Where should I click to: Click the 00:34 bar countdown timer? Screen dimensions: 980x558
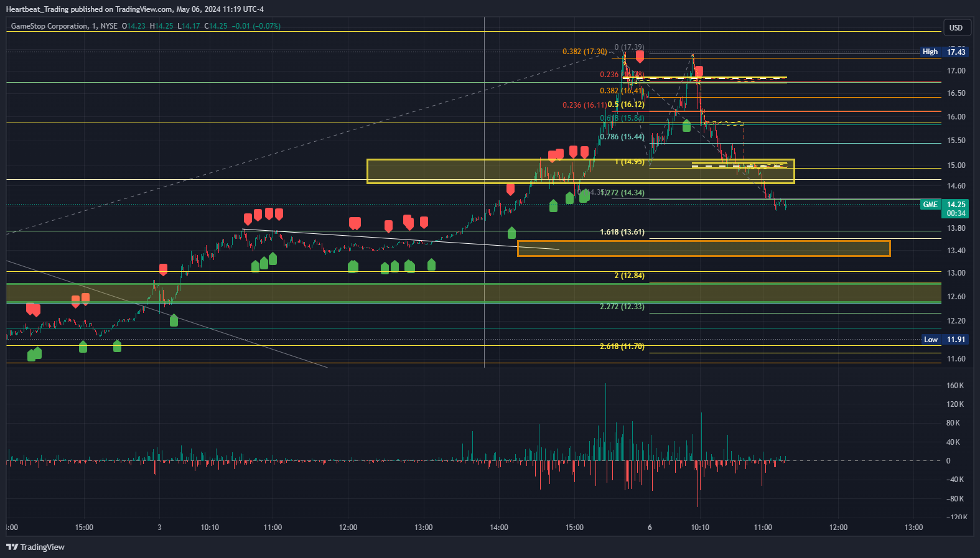pyautogui.click(x=956, y=213)
